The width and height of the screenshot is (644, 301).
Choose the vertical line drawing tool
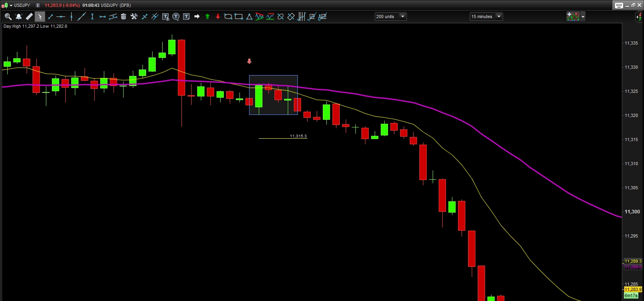tap(71, 16)
